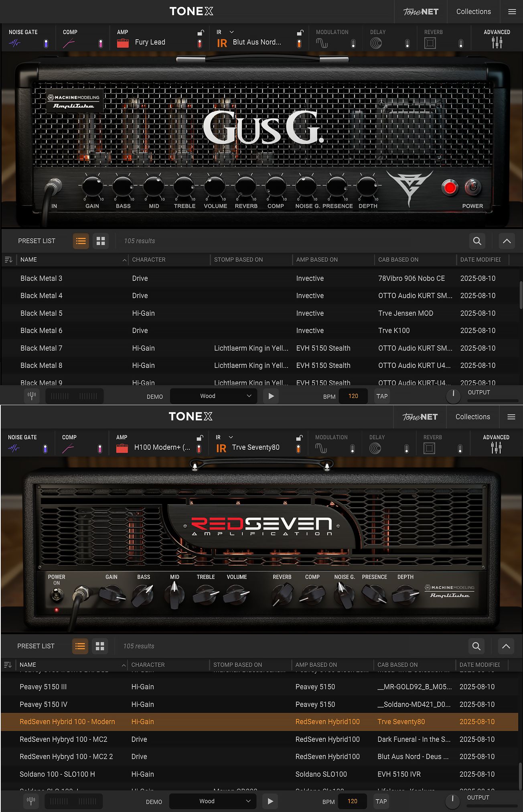Expand the IR chevron dropdown in the RedSeven window
The width and height of the screenshot is (523, 812).
(x=231, y=437)
